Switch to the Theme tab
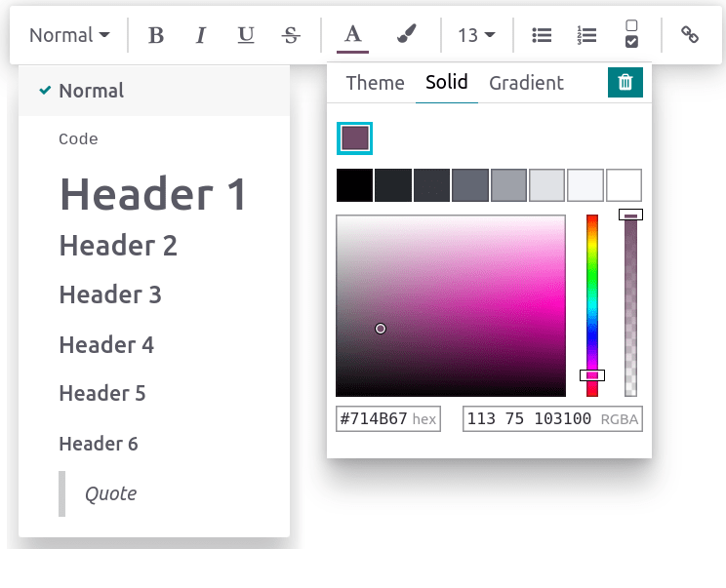The height and width of the screenshot is (588, 726). 375,83
